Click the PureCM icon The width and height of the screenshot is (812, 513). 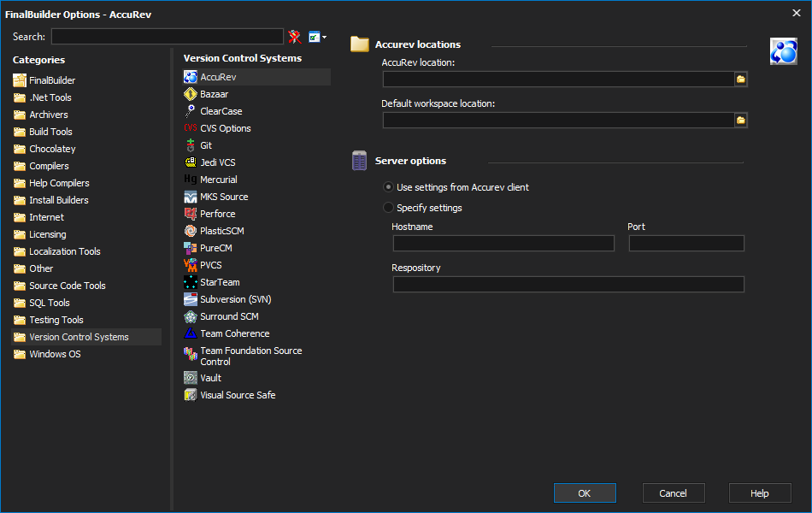(x=191, y=248)
